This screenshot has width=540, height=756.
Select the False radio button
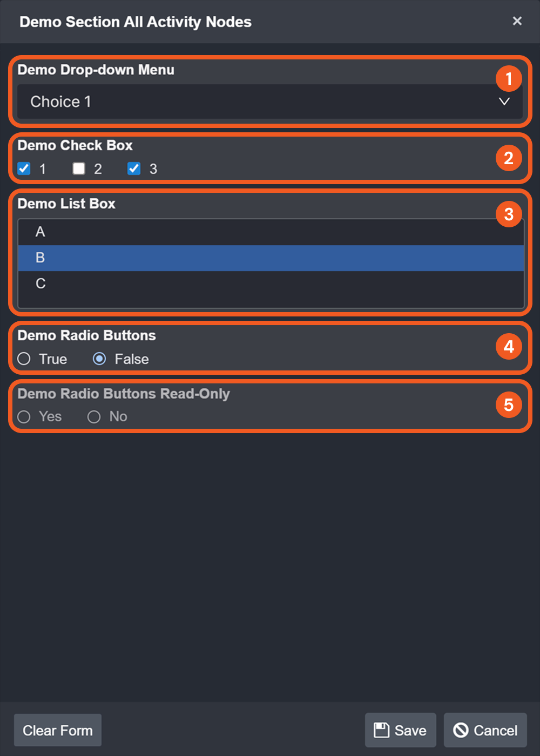coord(99,359)
